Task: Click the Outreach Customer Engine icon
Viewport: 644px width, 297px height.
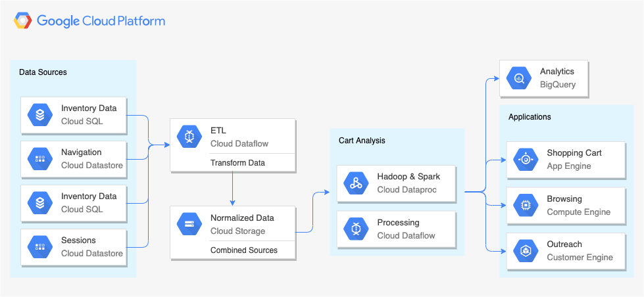Action: coord(526,251)
